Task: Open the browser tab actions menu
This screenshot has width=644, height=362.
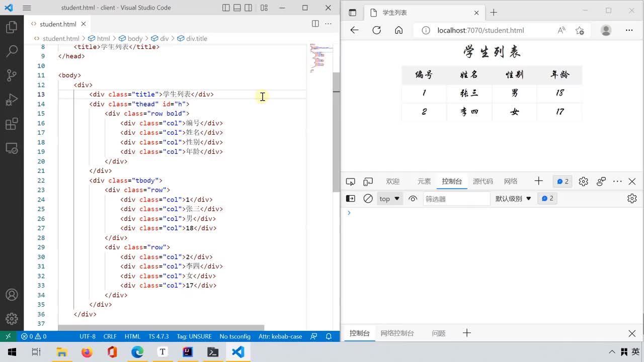Action: coord(352,13)
